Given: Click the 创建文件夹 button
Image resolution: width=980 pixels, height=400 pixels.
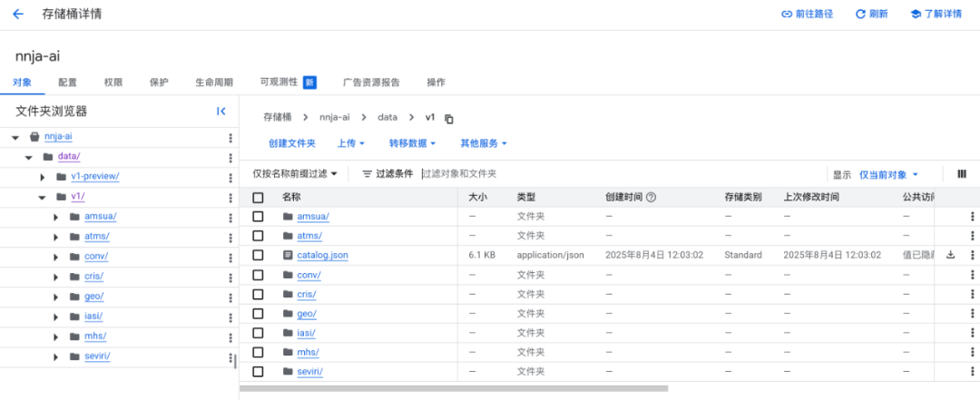Looking at the screenshot, I should 292,143.
